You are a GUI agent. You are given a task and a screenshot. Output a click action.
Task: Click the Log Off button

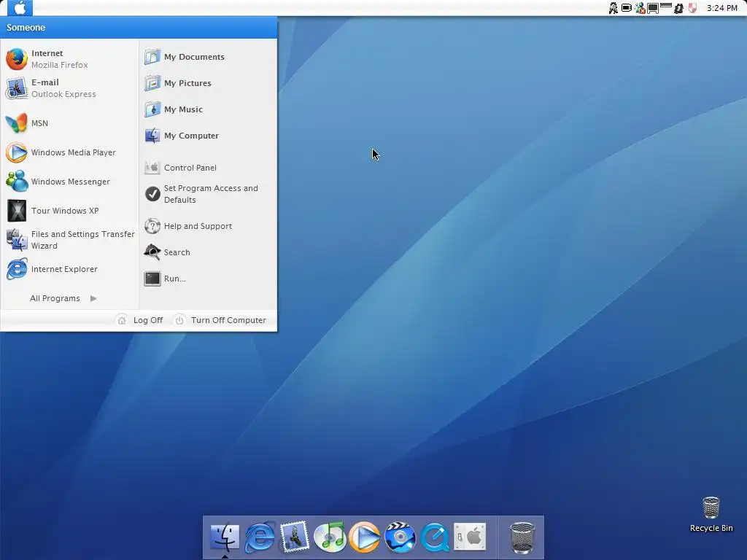140,320
